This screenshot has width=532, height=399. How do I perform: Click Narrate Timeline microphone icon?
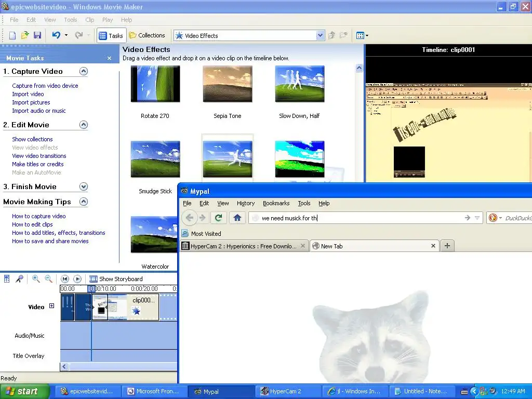(19, 279)
